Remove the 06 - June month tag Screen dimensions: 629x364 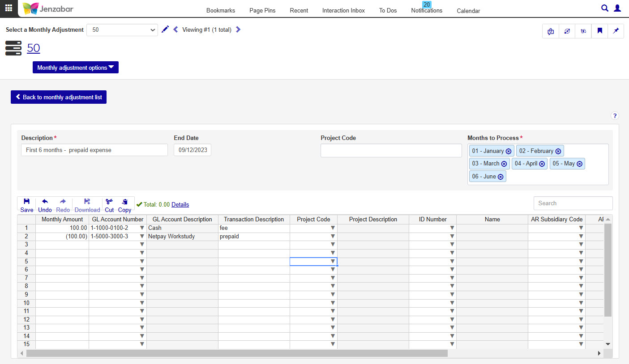[501, 177]
